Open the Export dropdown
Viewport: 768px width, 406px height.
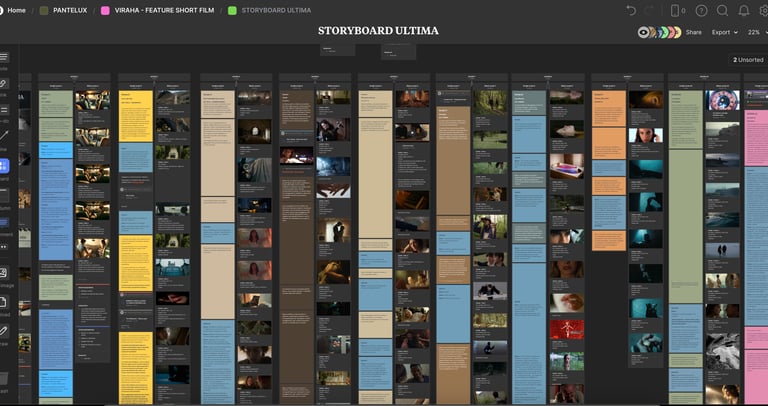pos(724,32)
